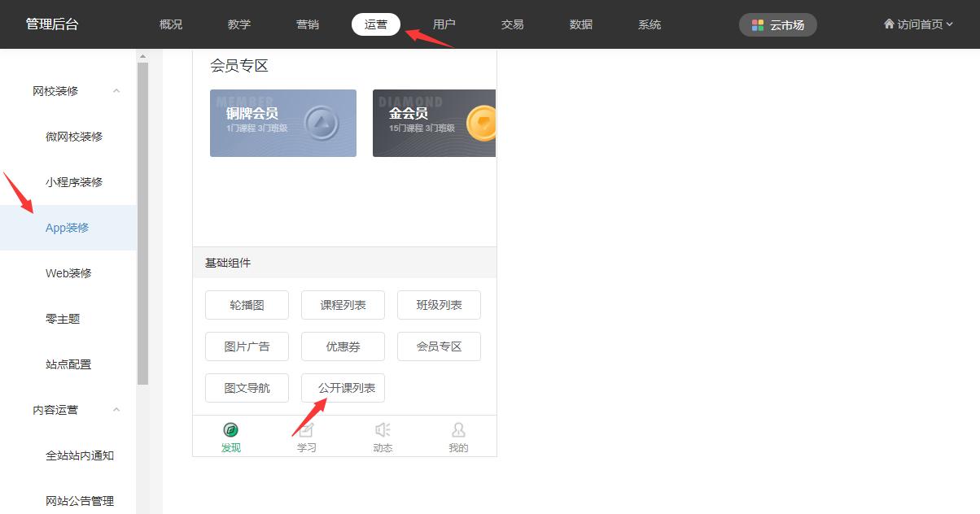Collapse the 内容运营 sidebar section
Image resolution: width=980 pixels, height=514 pixels.
point(116,410)
